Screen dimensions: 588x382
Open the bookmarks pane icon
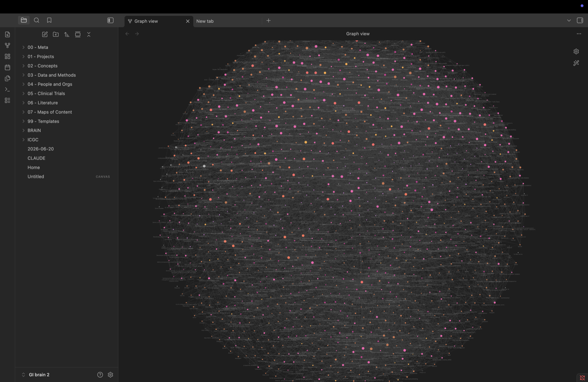[49, 20]
